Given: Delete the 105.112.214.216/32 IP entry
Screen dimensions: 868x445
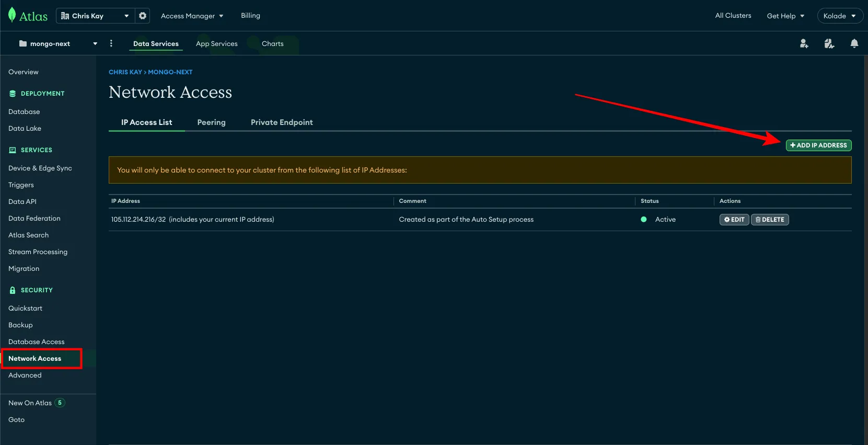Looking at the screenshot, I should click(x=770, y=220).
